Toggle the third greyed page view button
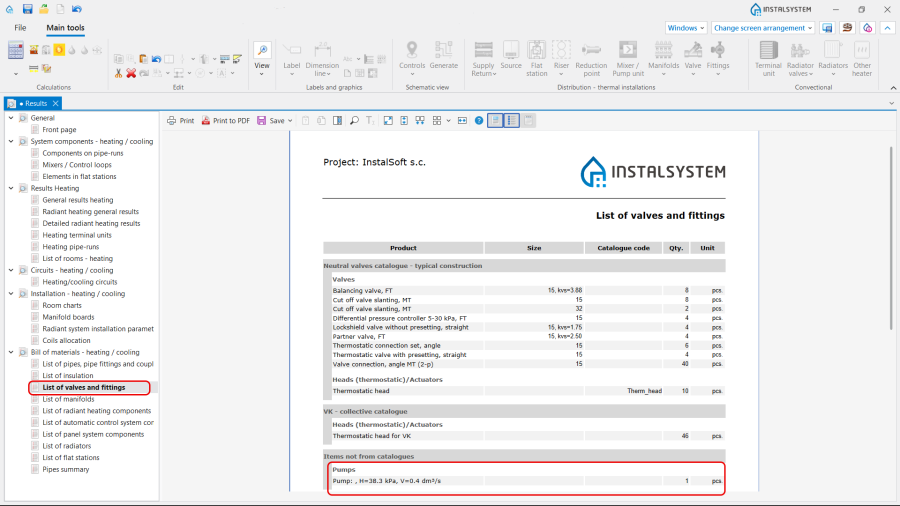Image resolution: width=900 pixels, height=506 pixels. [x=529, y=120]
